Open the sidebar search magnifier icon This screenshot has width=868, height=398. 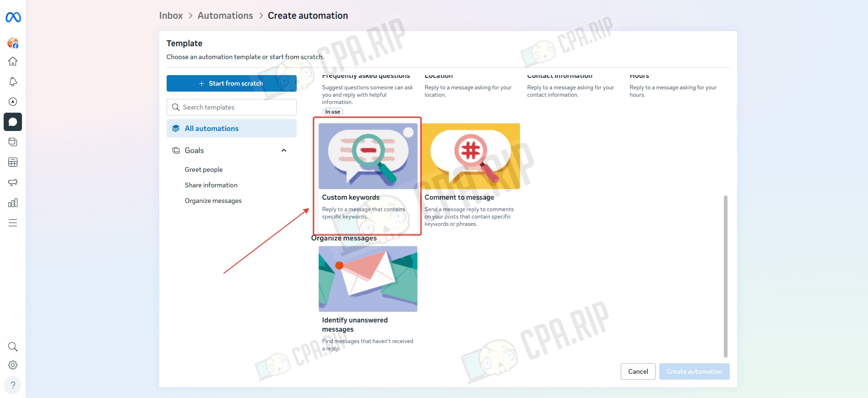point(13,347)
